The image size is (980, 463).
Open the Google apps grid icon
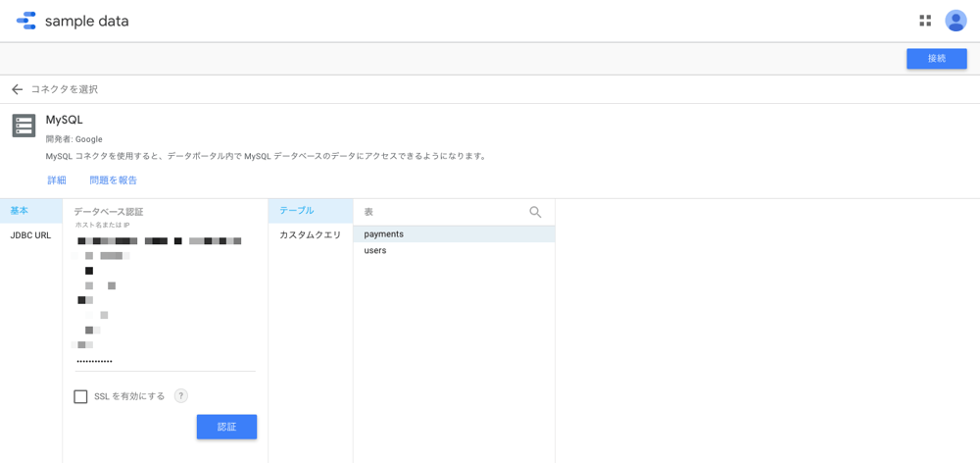[x=925, y=21]
